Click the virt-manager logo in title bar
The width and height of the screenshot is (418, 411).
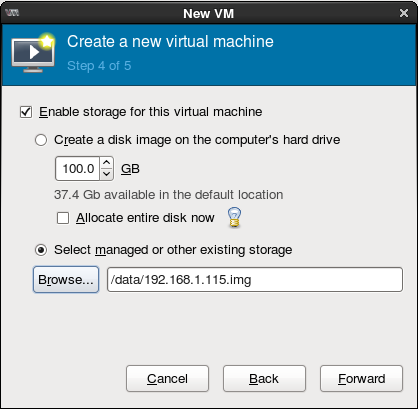[12, 13]
